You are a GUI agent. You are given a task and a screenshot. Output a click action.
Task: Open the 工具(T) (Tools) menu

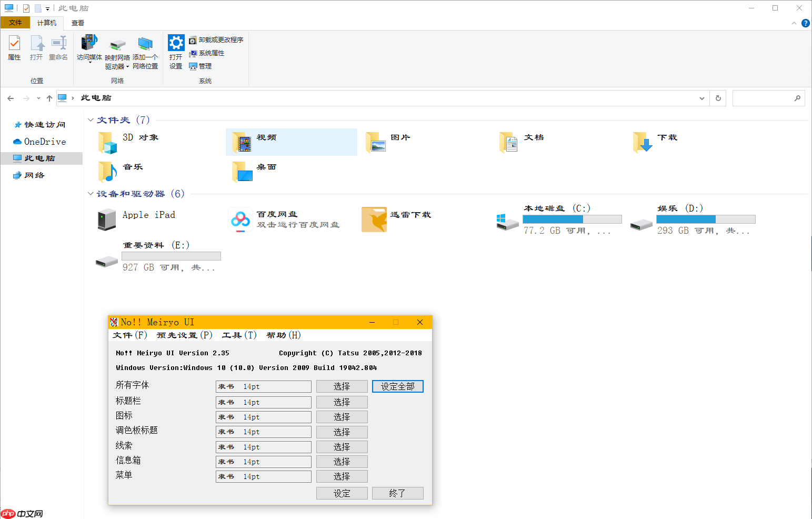pyautogui.click(x=239, y=335)
